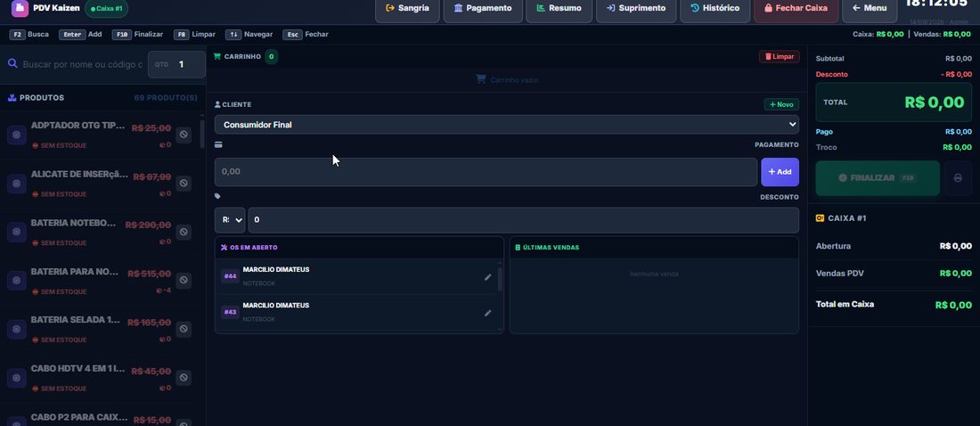This screenshot has width=980, height=426.
Task: Click the TOTAL R$ 0,00 box
Action: coord(894,102)
